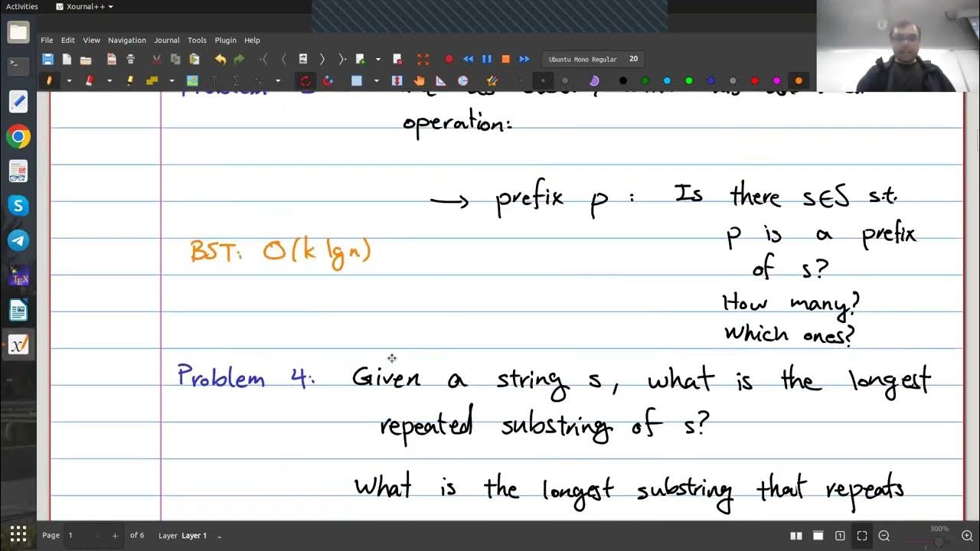Go to previous page arrow
Image resolution: width=980 pixels, height=551 pixels.
point(283,59)
